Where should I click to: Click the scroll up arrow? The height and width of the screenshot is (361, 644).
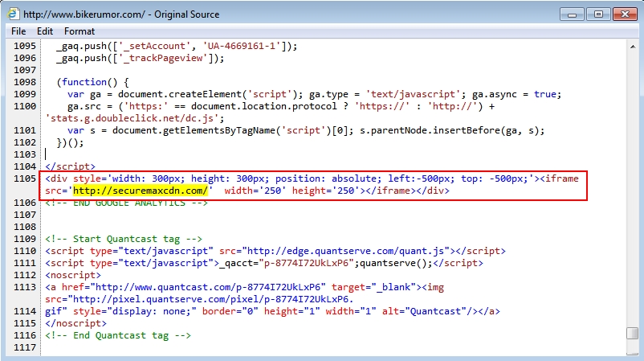[633, 46]
